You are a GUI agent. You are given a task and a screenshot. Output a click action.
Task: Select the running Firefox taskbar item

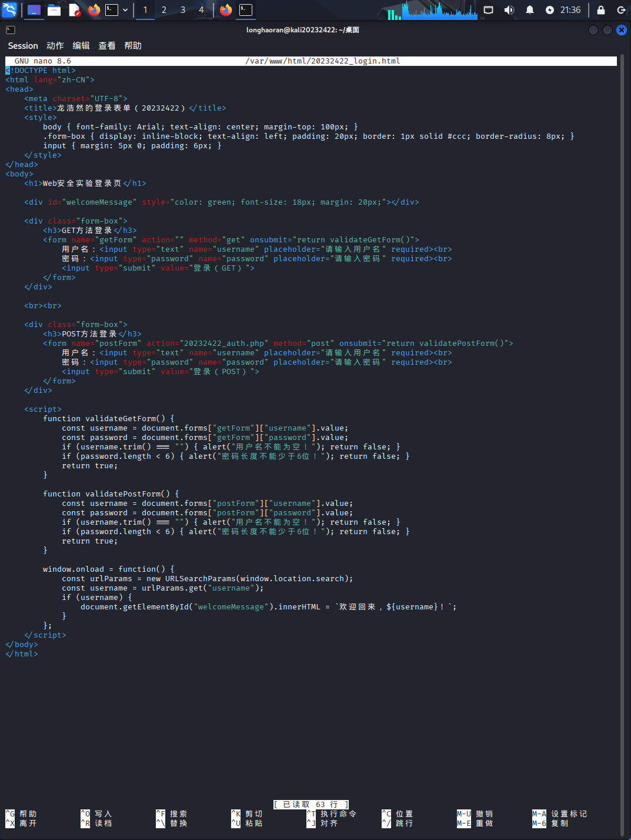click(226, 10)
